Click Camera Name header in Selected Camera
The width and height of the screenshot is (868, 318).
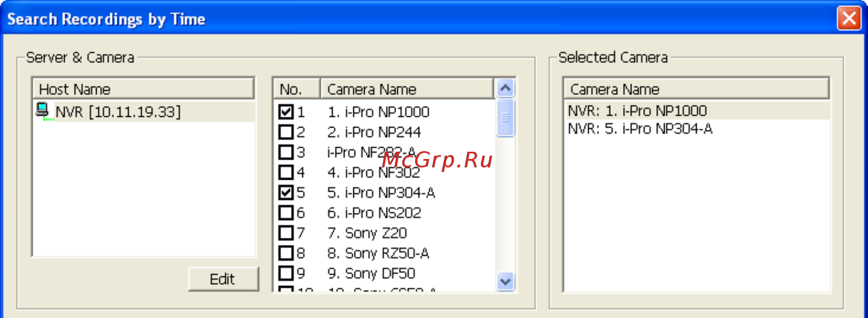697,89
